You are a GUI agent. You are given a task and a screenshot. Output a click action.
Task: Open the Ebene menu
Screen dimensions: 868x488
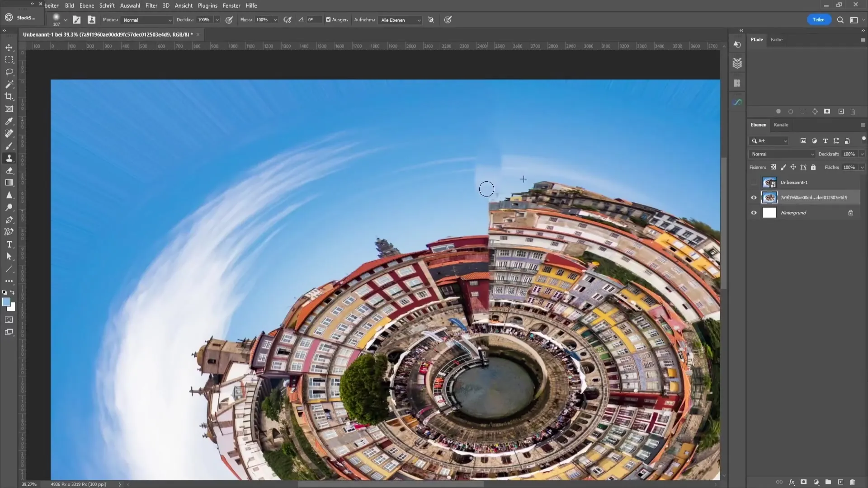click(86, 5)
